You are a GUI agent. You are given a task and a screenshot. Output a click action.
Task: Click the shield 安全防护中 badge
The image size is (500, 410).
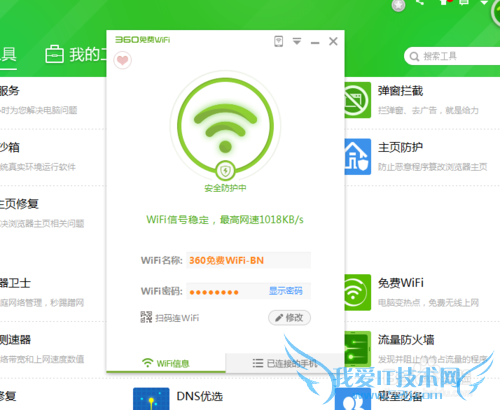225,171
